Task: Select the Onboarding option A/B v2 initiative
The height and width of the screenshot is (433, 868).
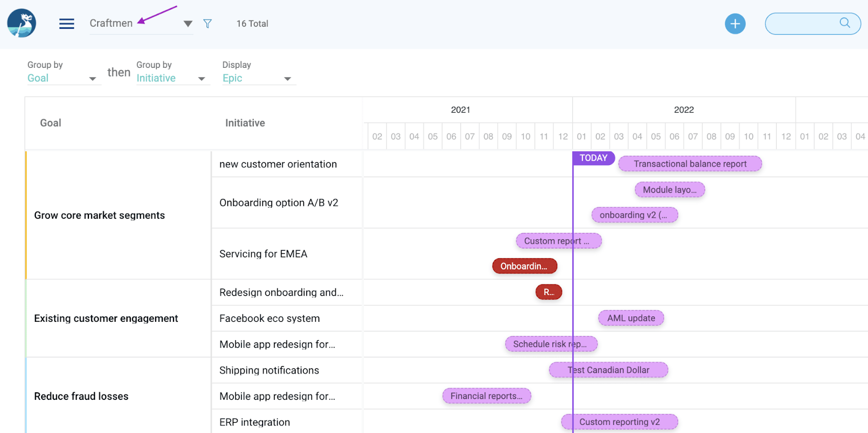Action: click(279, 203)
